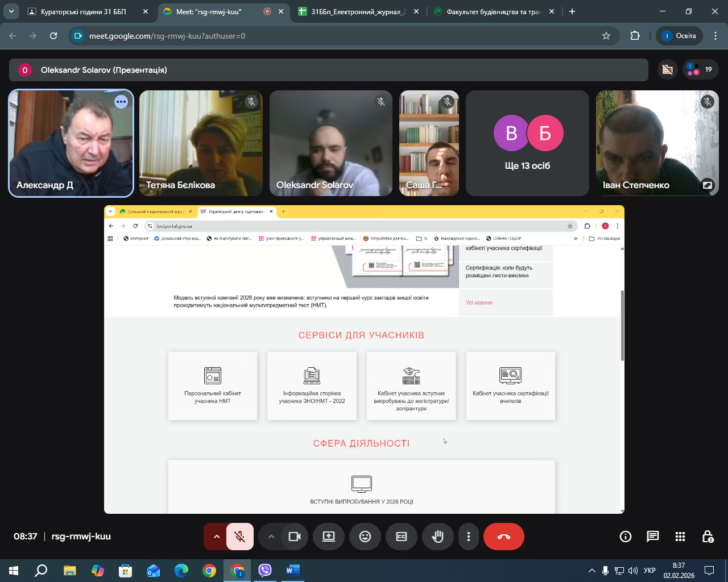Open the chat panel icon

coord(652,537)
